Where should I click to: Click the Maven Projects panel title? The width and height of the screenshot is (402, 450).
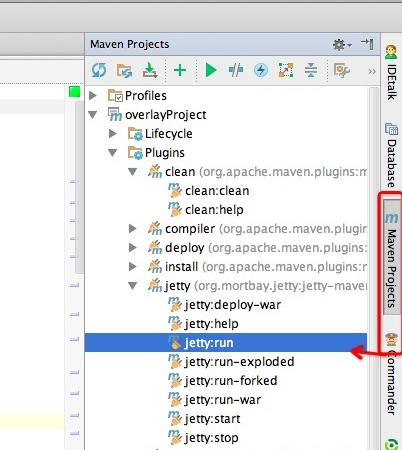(130, 44)
